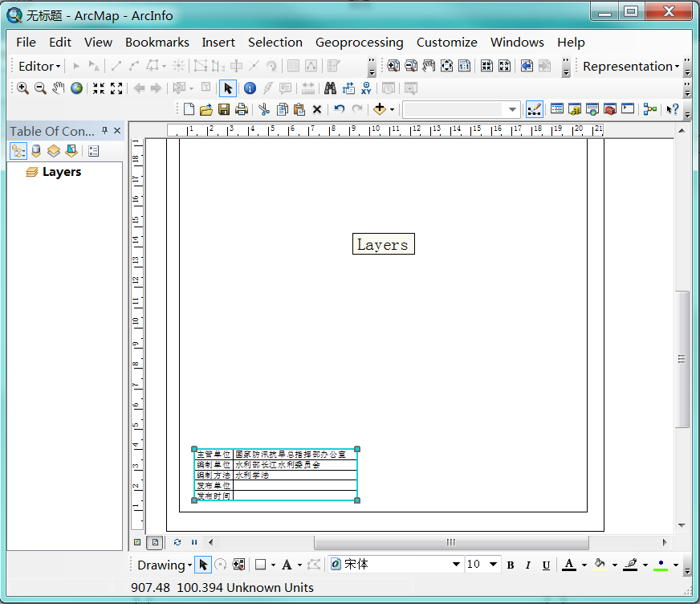700x604 pixels.
Task: Click the Full Extent globe icon
Action: pos(77,88)
